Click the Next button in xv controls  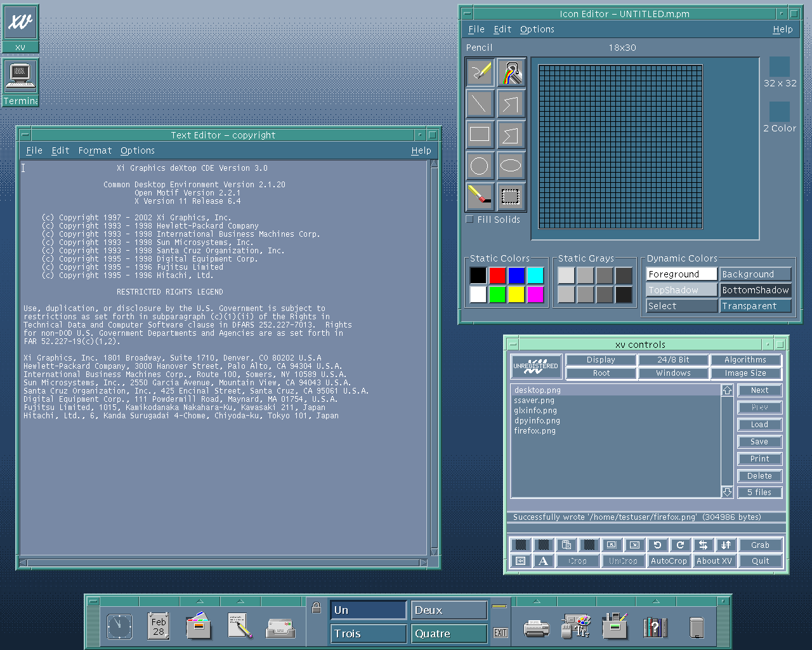click(759, 390)
